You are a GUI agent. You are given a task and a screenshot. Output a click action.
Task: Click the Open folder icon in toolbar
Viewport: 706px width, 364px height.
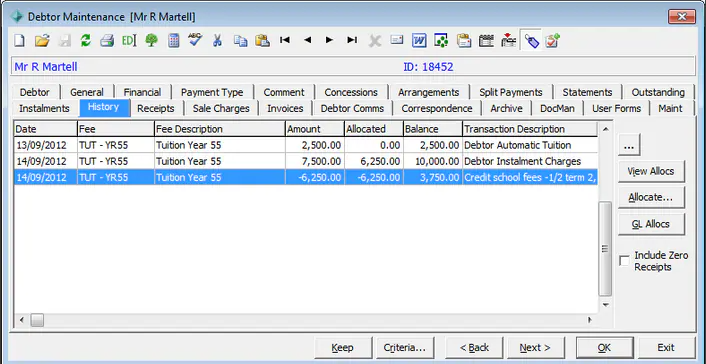(42, 41)
